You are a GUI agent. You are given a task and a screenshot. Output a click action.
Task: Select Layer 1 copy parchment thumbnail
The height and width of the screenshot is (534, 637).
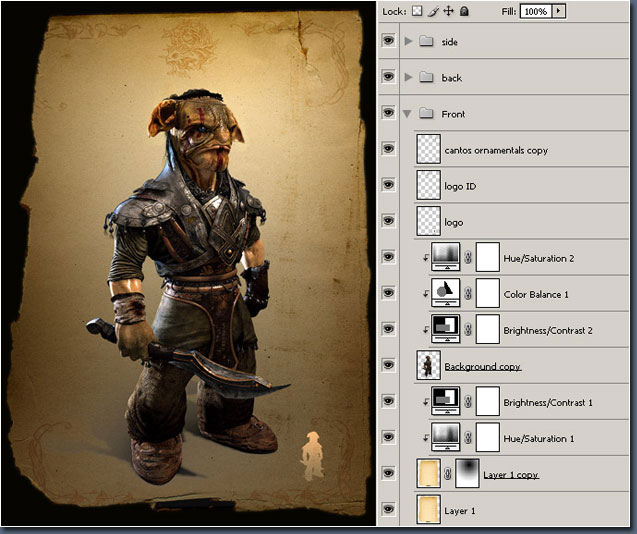tap(429, 473)
